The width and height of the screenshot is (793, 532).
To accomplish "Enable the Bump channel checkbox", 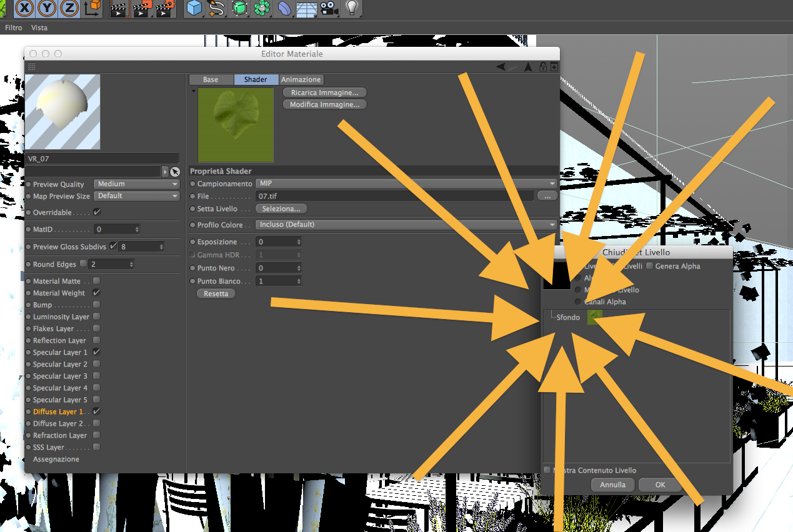I will pos(97,305).
